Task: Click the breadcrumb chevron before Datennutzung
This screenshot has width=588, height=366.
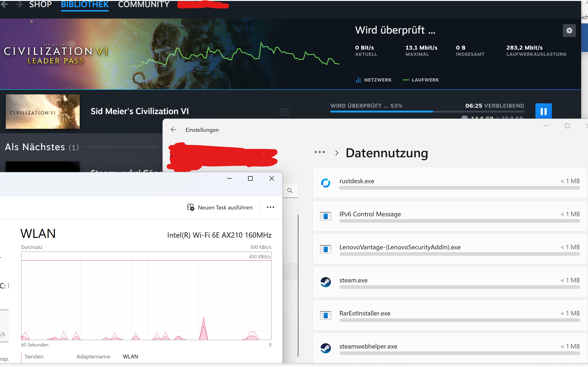Action: click(336, 153)
